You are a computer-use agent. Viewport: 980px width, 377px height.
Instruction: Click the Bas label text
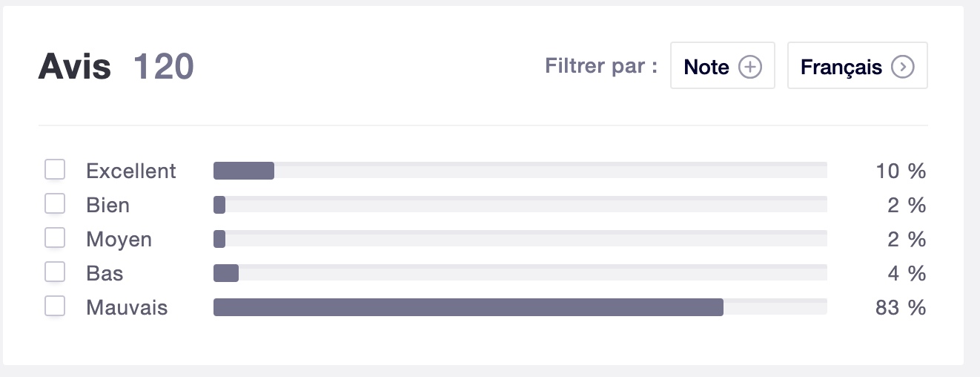click(105, 274)
